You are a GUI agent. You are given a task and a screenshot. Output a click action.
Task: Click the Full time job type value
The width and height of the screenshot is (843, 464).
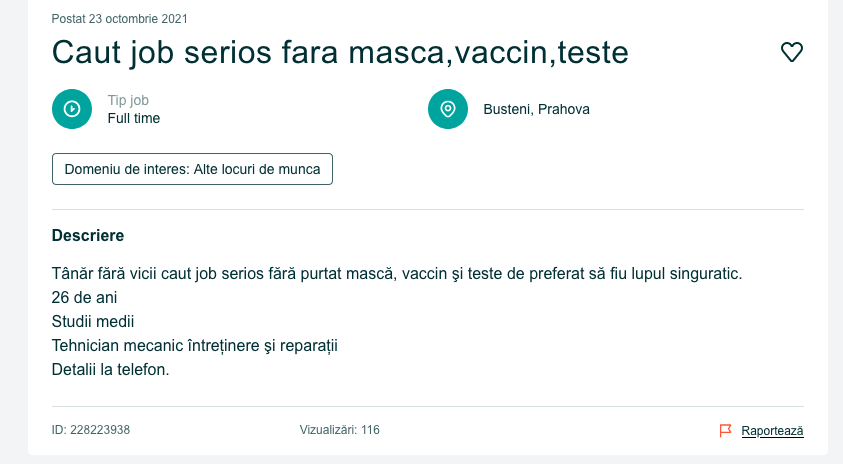click(134, 118)
